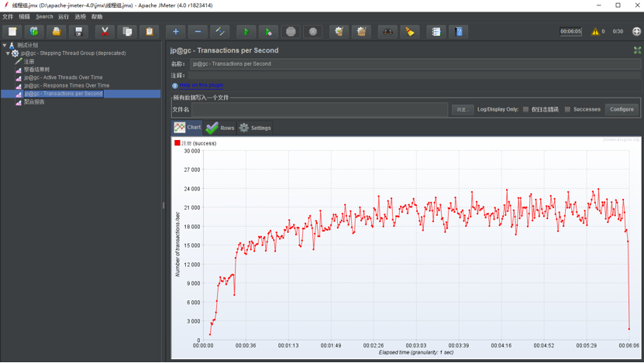The image size is (644, 363).
Task: Click the green maximize chart panel icon
Action: click(637, 50)
